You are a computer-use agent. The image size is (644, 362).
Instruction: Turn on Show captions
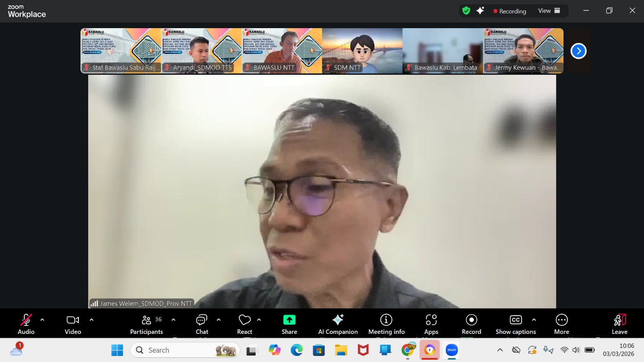[516, 324]
